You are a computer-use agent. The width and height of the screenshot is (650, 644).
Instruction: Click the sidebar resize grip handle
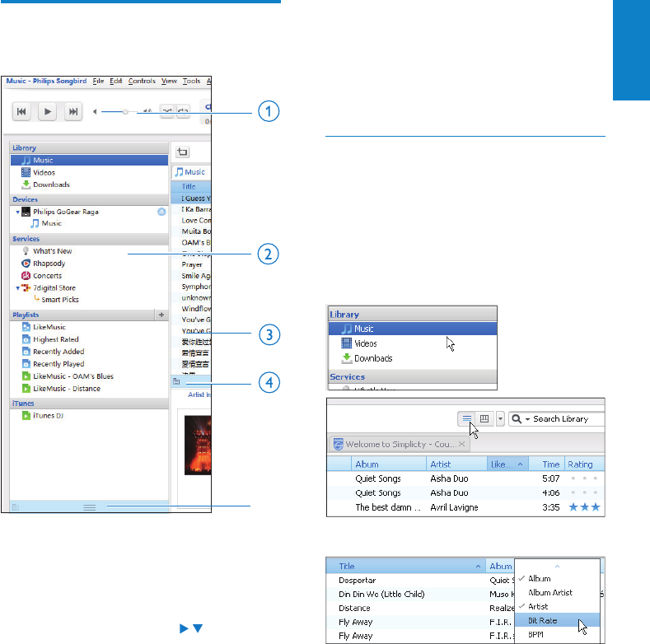90,507
